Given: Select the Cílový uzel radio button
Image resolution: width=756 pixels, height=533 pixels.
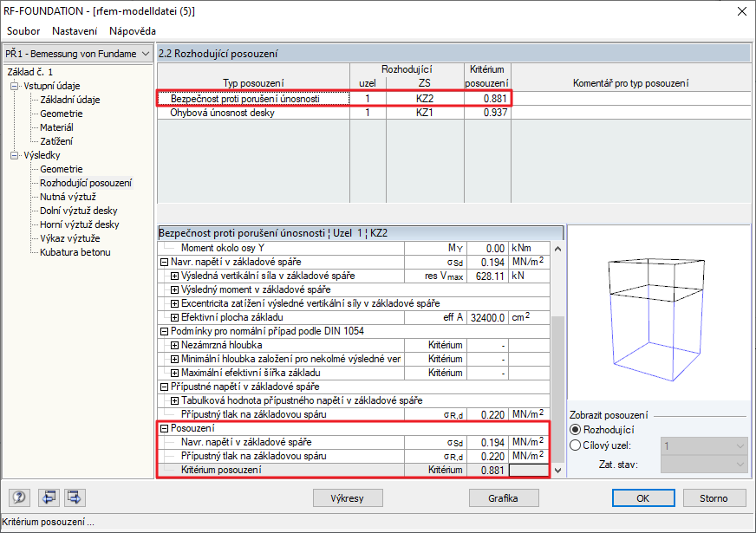Looking at the screenshot, I should coord(575,445).
